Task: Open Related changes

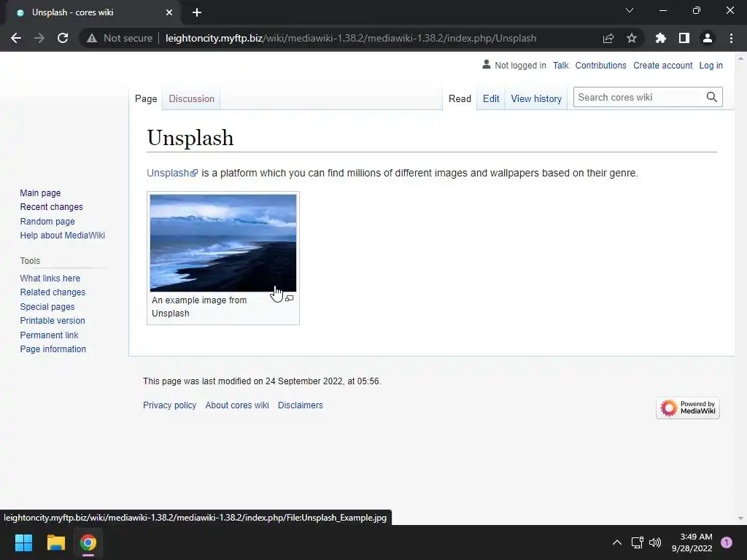Action: tap(53, 292)
